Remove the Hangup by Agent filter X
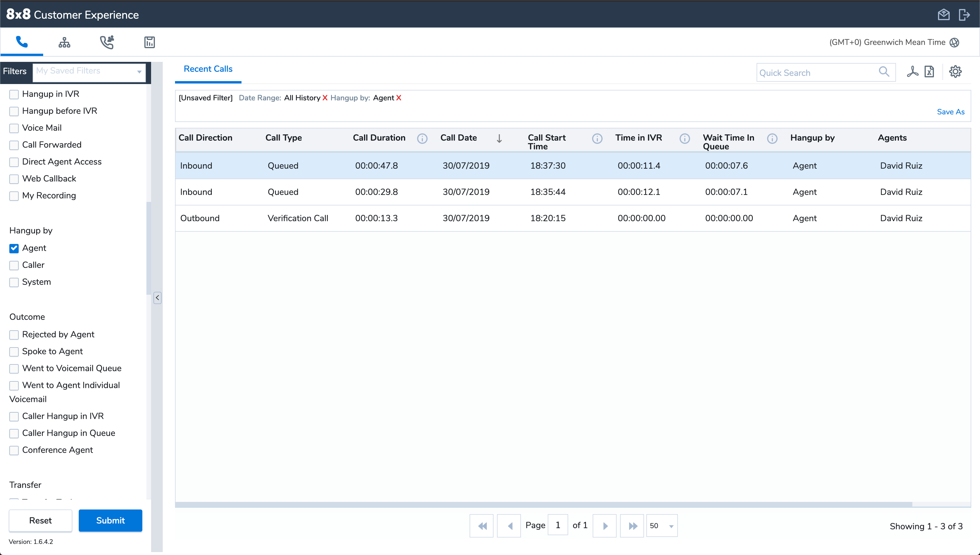980x555 pixels. [398, 98]
